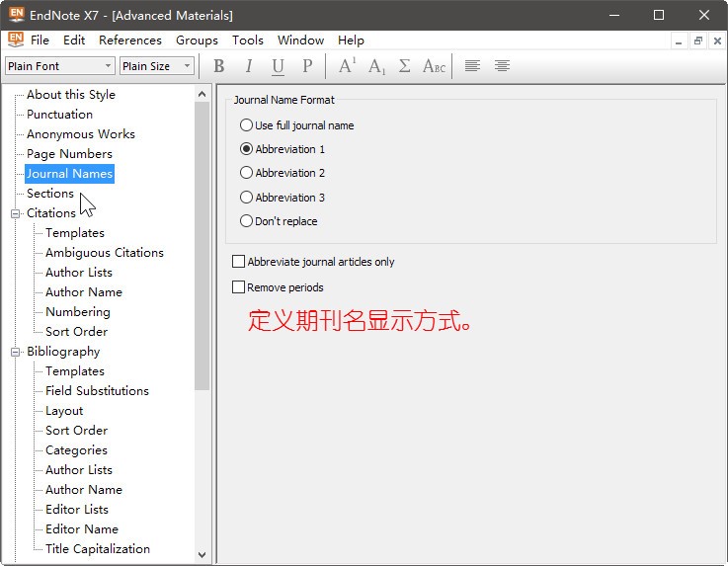
Task: Collapse the Bibliography tree node
Action: click(16, 352)
